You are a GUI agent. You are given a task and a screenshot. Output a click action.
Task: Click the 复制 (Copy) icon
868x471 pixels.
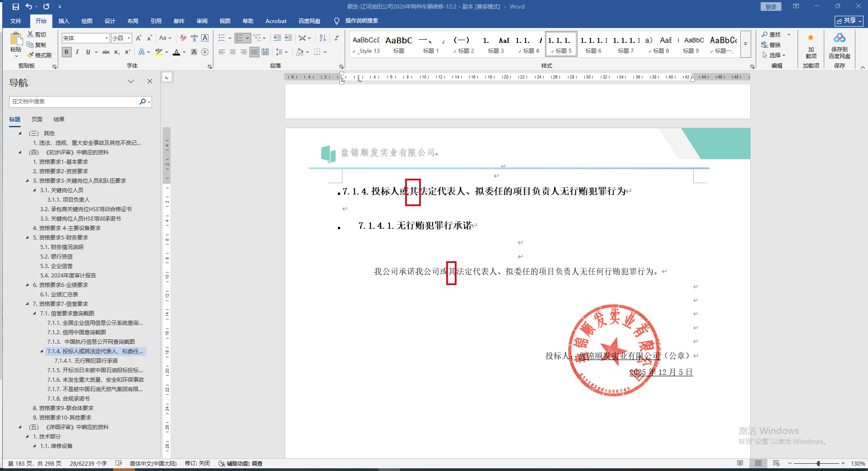pyautogui.click(x=30, y=45)
